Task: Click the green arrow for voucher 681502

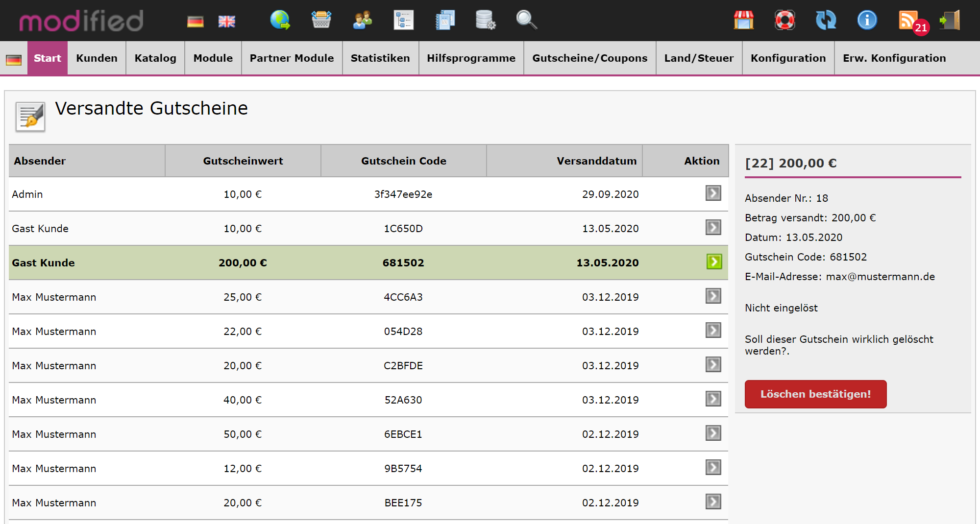Action: point(714,262)
